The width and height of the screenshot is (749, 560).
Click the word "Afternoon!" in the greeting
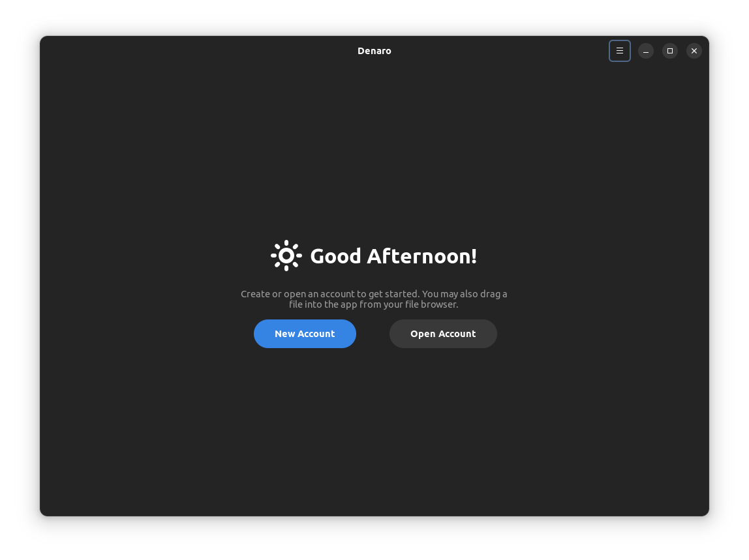421,256
